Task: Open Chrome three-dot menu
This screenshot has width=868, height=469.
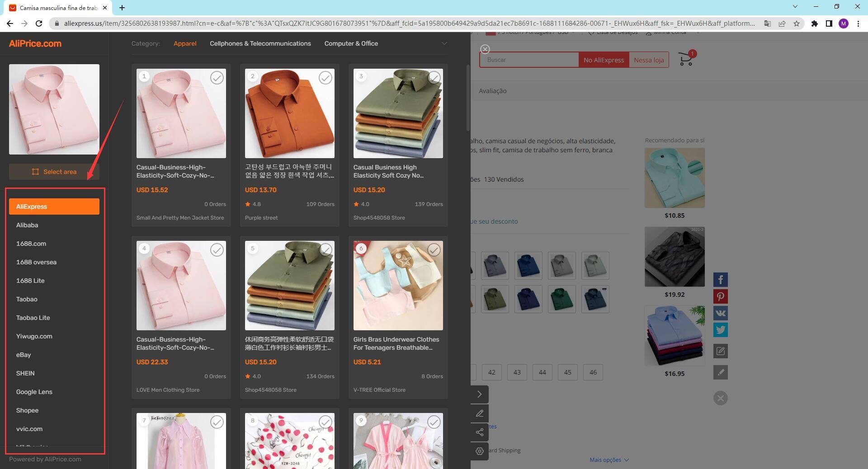Action: [x=858, y=23]
